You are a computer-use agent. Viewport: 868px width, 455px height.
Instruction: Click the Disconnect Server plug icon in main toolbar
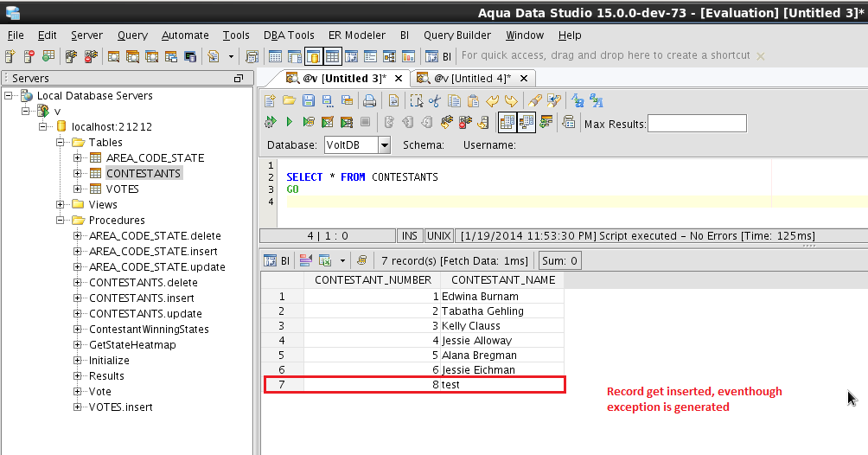[x=91, y=56]
